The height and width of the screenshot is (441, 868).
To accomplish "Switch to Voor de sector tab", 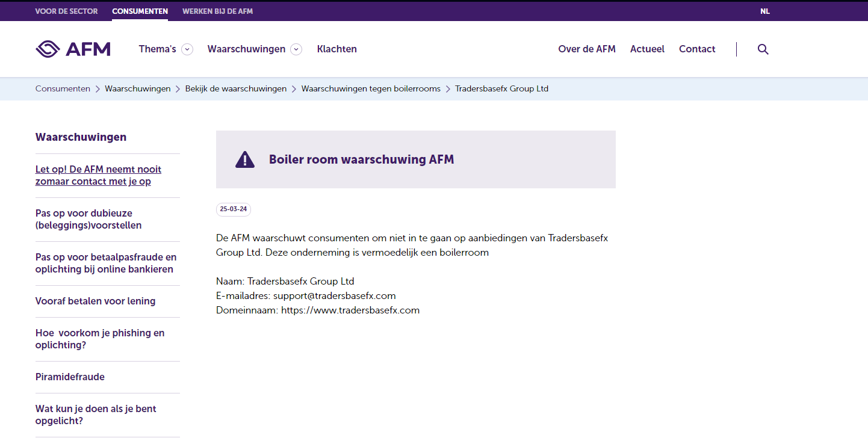I will [x=66, y=11].
